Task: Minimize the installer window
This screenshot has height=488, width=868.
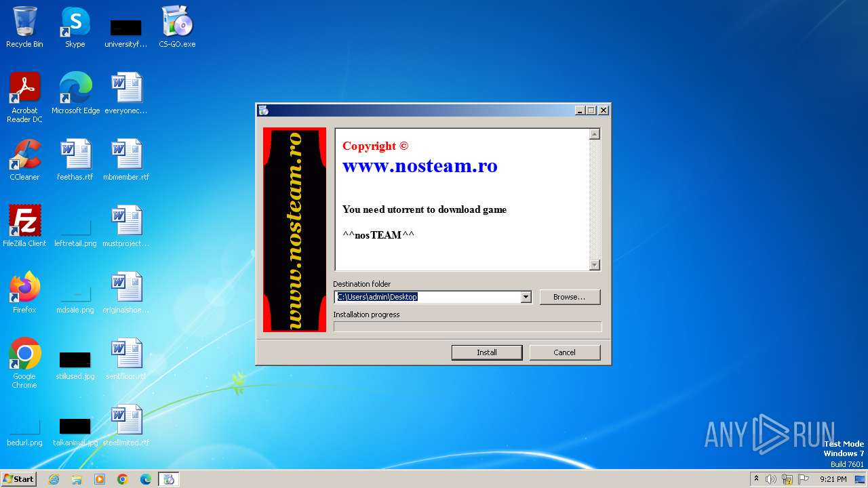Action: [x=580, y=110]
